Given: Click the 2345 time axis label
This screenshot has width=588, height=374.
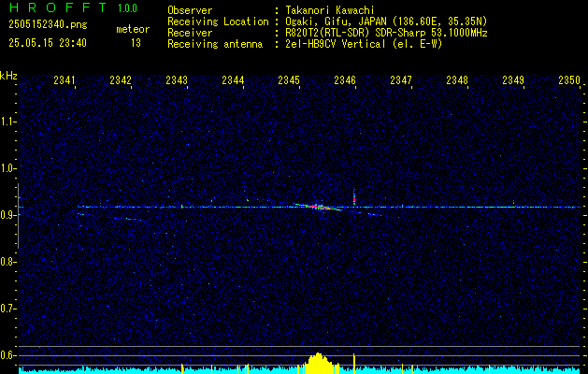Looking at the screenshot, I should pos(289,79).
